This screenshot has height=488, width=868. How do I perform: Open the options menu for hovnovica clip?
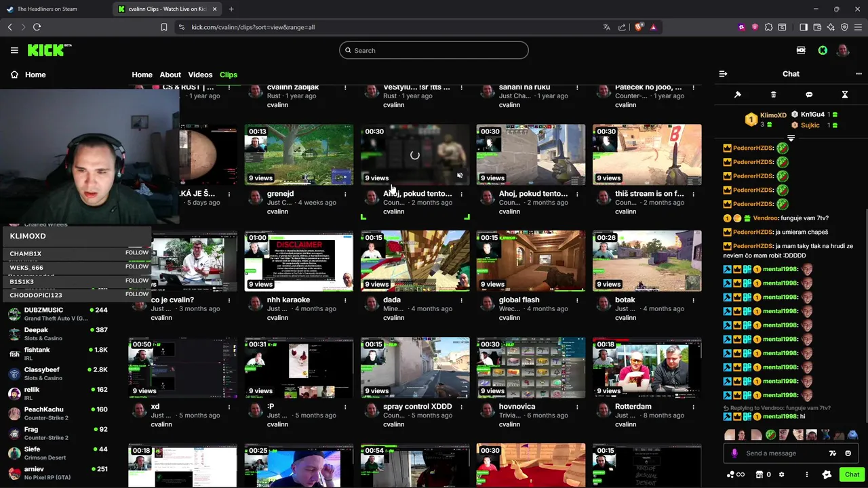pyautogui.click(x=577, y=407)
